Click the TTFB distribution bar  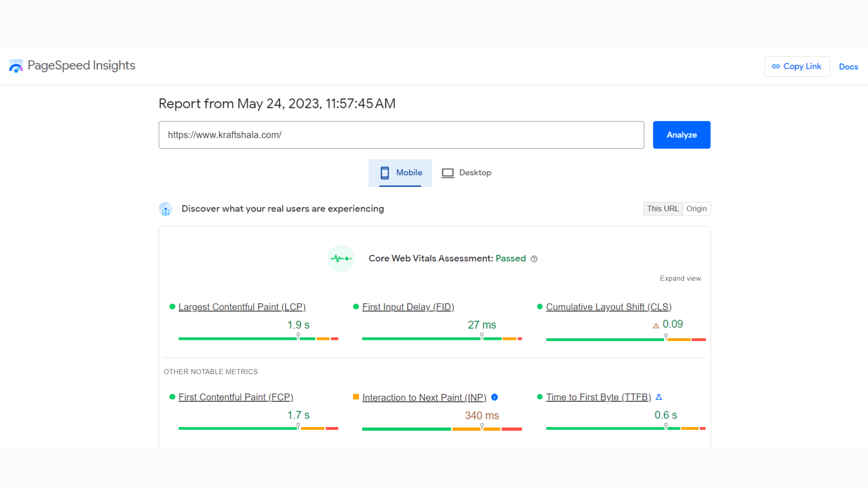[626, 428]
